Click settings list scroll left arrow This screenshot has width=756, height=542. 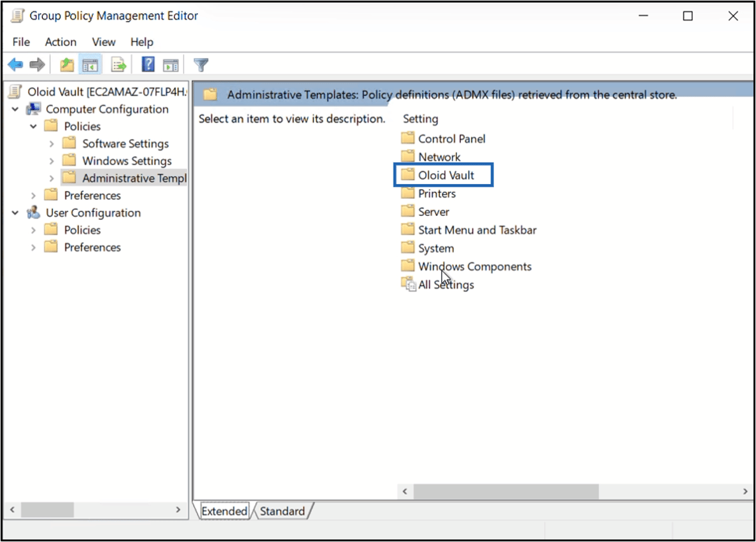point(405,491)
